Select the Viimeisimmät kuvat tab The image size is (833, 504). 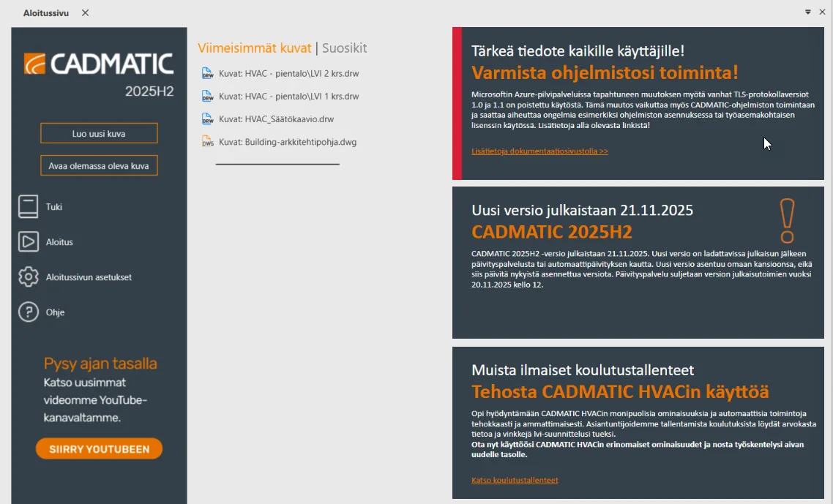tap(254, 48)
